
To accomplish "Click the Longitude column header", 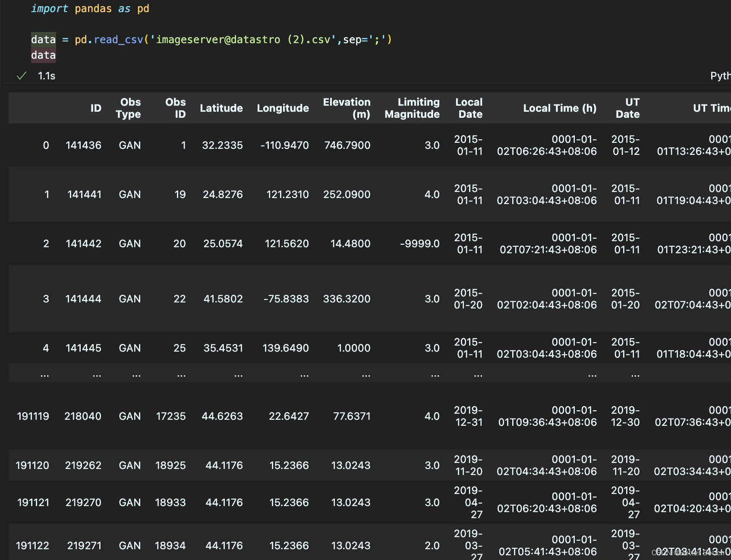I will point(283,108).
